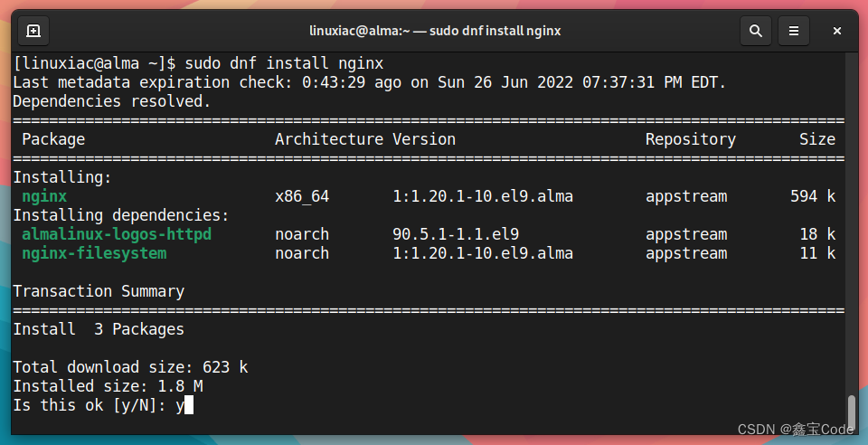The height and width of the screenshot is (445, 868).
Task: Click the search magnifier icon
Action: [x=755, y=31]
